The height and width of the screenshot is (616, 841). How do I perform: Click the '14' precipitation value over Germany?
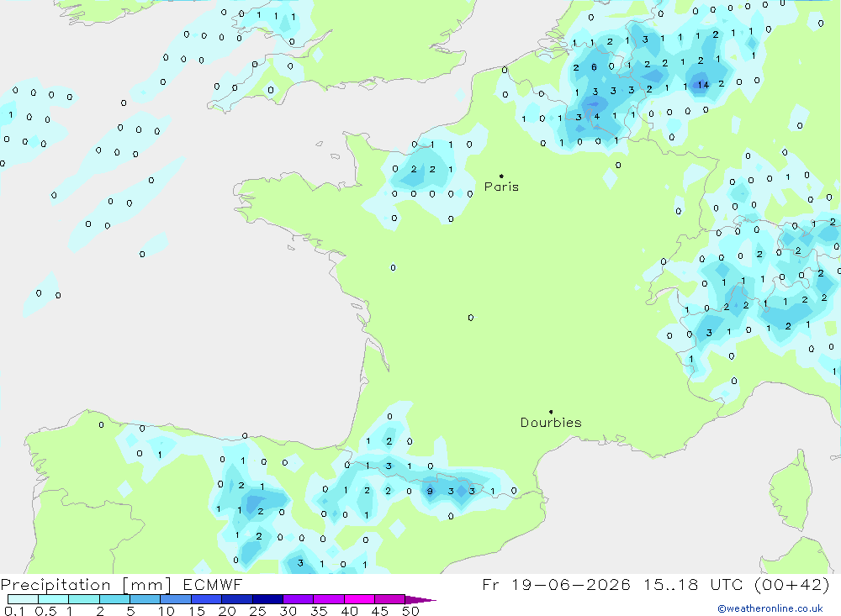coord(703,84)
